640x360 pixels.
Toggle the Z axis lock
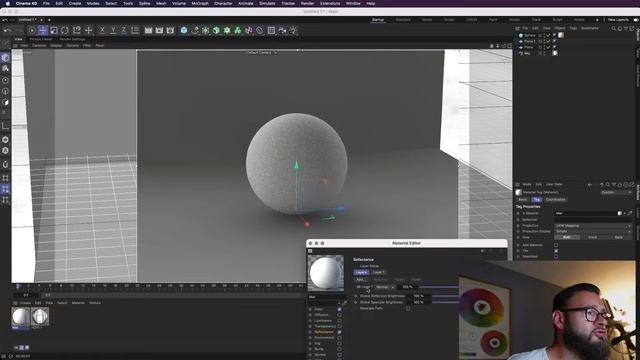tap(124, 30)
